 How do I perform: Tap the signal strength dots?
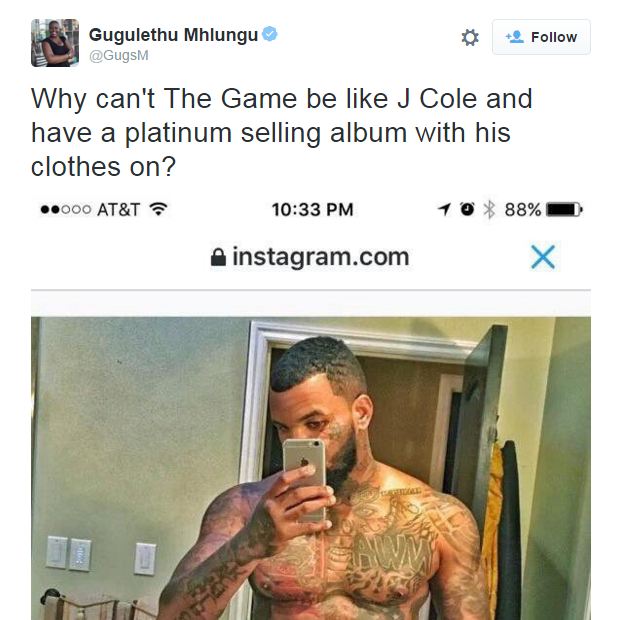point(66,210)
